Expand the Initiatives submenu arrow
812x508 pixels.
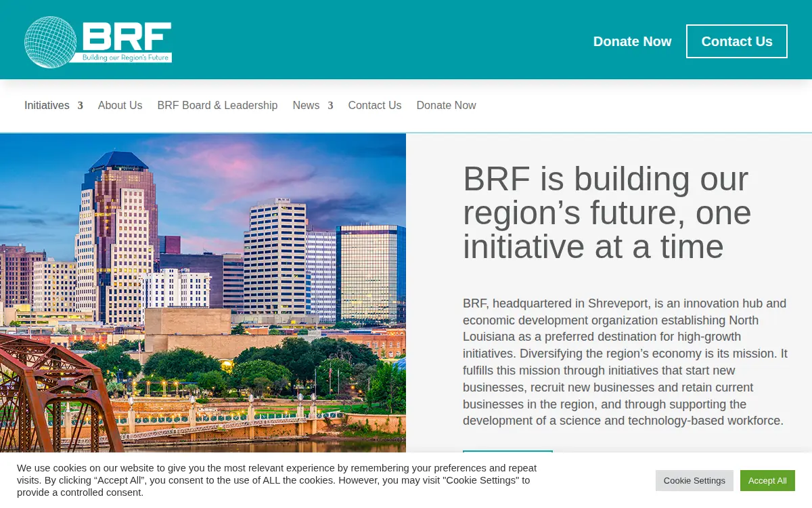(80, 106)
